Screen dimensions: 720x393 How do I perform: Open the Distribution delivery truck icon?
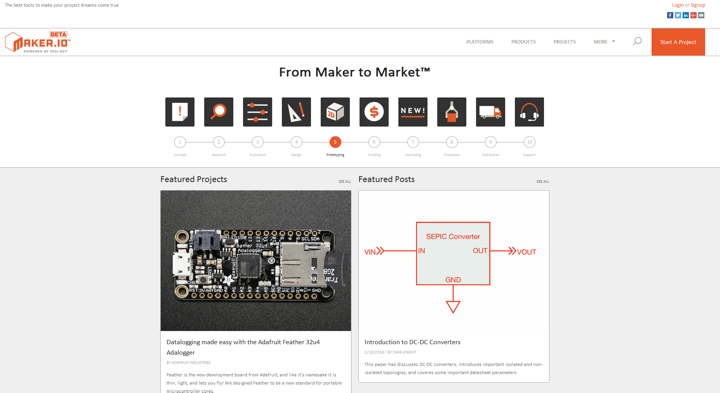click(x=490, y=112)
